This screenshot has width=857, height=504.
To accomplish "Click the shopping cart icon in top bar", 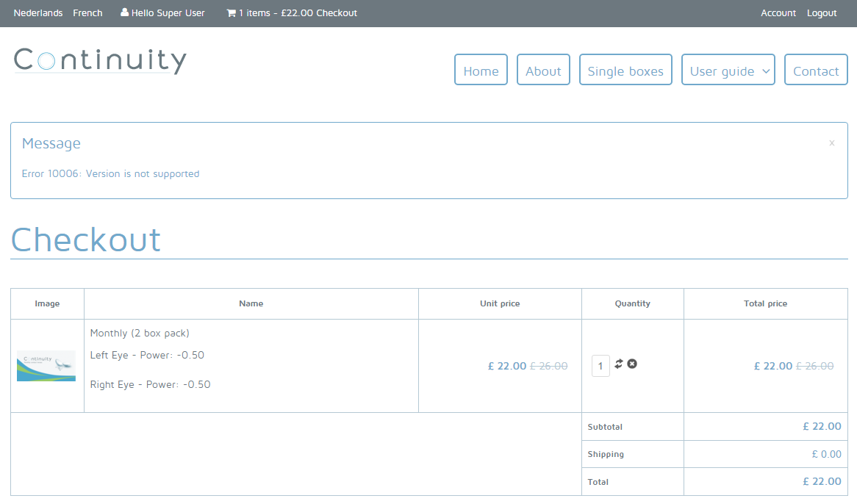I will click(x=232, y=13).
